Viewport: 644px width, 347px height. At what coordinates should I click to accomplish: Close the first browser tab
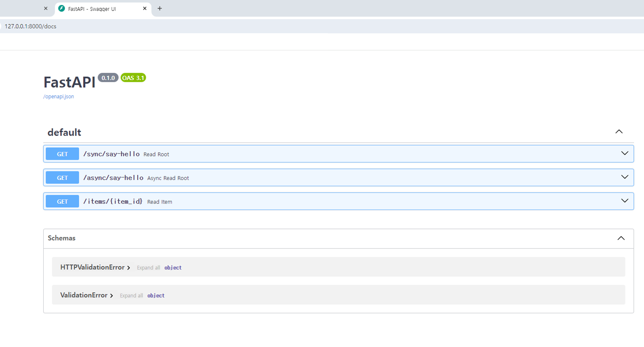click(x=46, y=8)
